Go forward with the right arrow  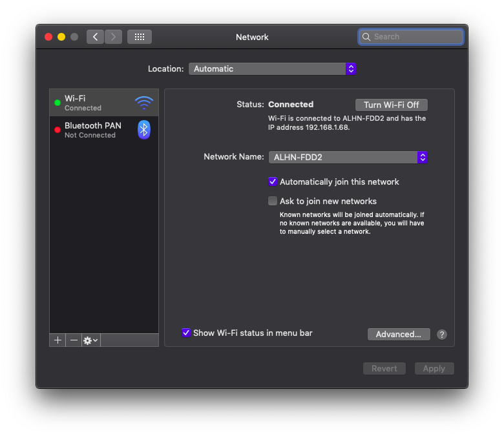113,37
